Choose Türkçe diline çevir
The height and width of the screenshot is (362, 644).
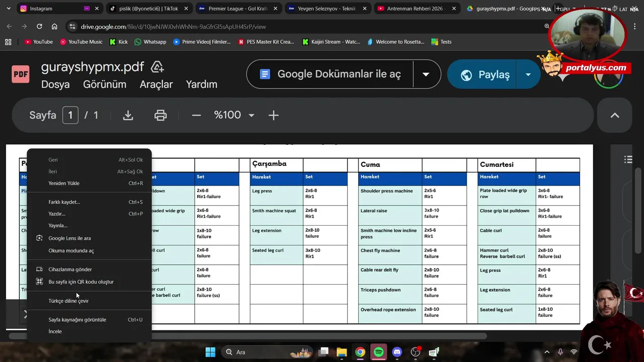coord(89,301)
